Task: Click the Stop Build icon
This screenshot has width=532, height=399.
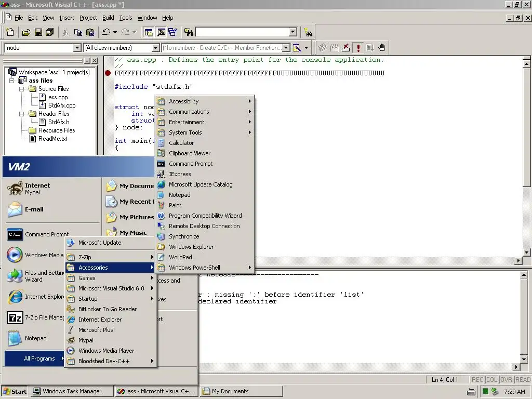Action: tap(345, 48)
